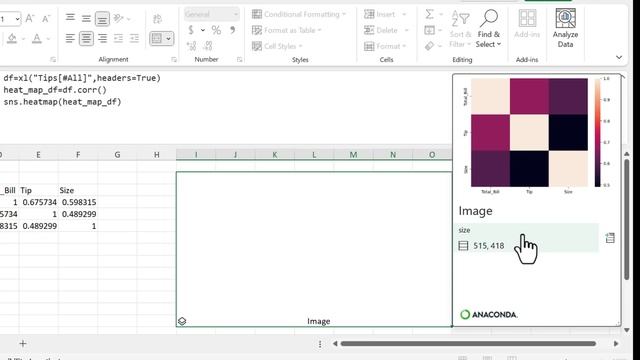Open Number Format General combo box
The image size is (640, 360).
[211, 14]
